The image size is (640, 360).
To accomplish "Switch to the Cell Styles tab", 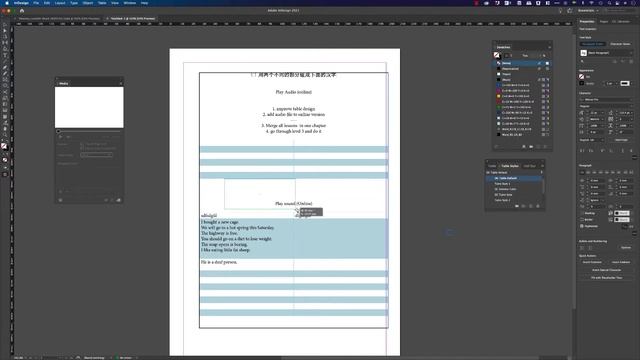I will click(x=529, y=166).
